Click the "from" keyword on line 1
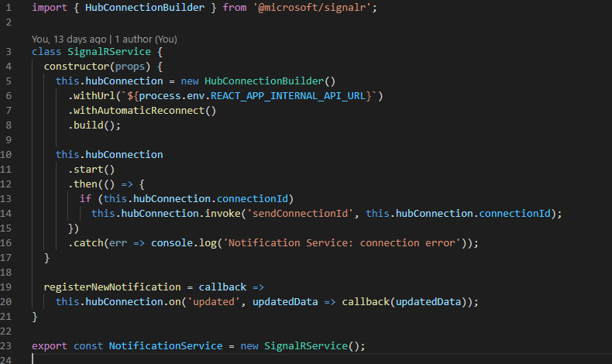 click(235, 8)
